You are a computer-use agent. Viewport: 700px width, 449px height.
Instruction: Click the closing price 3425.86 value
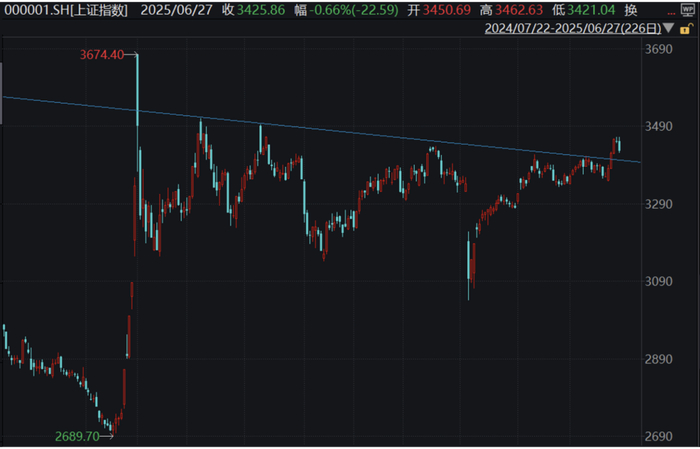point(261,10)
